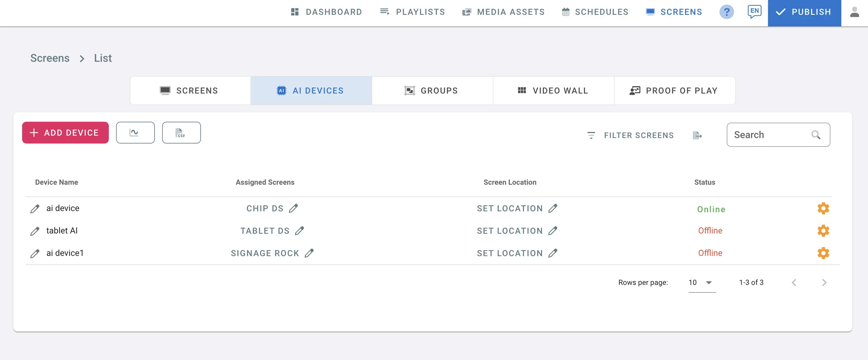Click the help question mark icon
This screenshot has height=360, width=868.
(726, 12)
